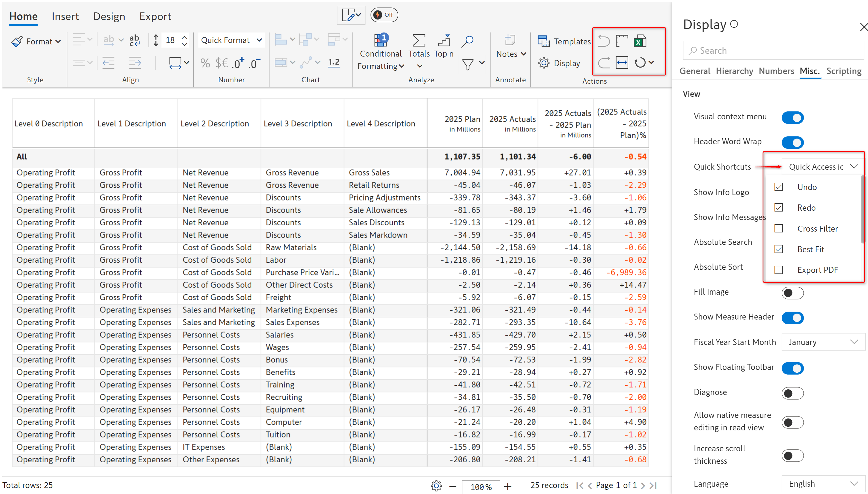868x494 pixels.
Task: Click the Redo arrow icon in Actions
Action: (x=604, y=63)
